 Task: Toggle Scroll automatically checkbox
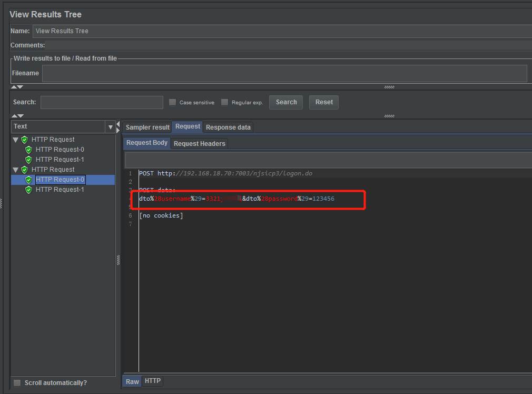17,383
